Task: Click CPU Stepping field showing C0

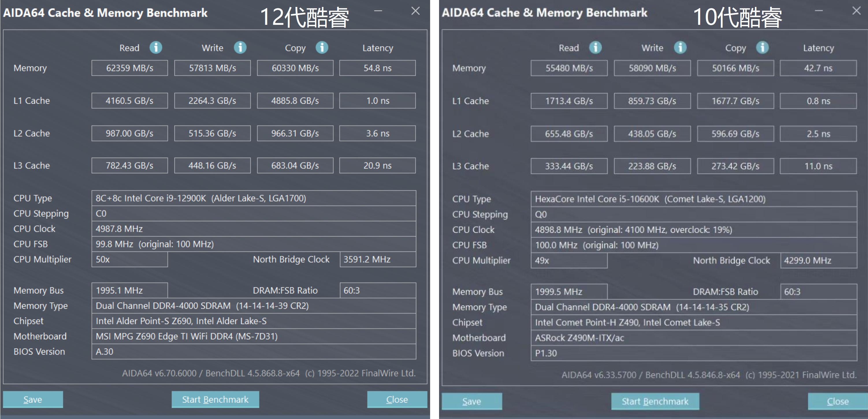Action: pyautogui.click(x=254, y=213)
